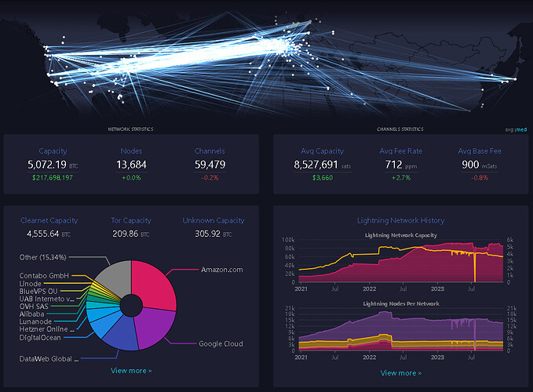Select the Contabo GmbH label
This screenshot has width=533, height=392.
pos(44,276)
